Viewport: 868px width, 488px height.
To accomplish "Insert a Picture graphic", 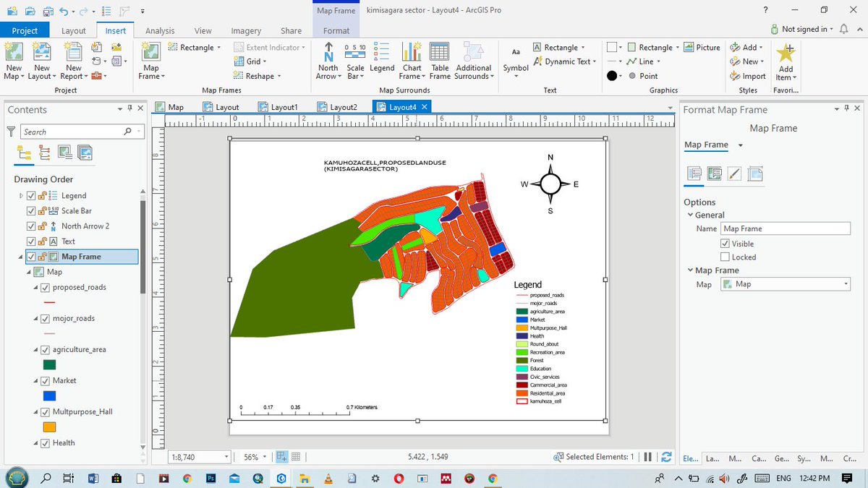I will 702,48.
